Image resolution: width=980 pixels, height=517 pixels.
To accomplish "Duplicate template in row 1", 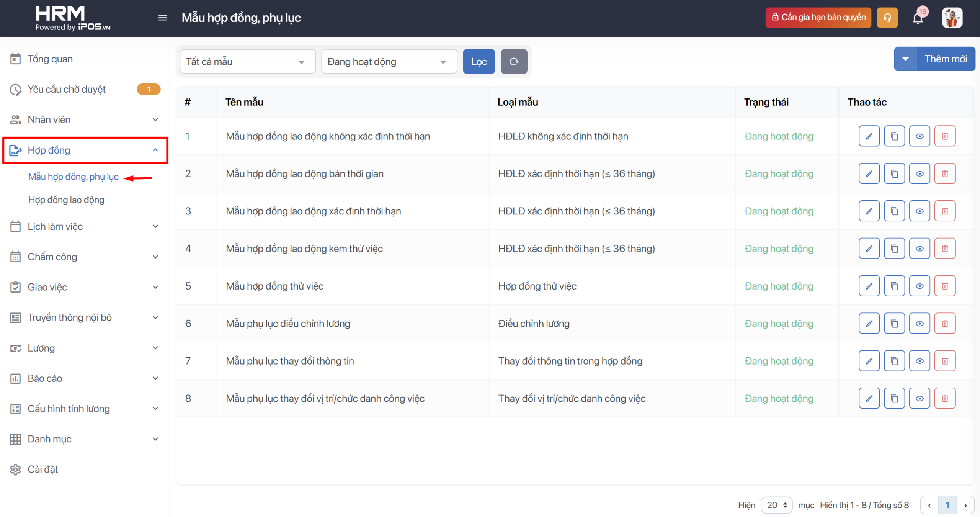I will coord(894,136).
